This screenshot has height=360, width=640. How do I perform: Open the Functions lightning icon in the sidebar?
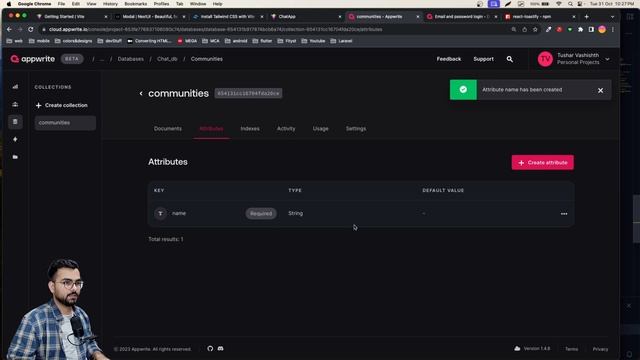pos(15,139)
